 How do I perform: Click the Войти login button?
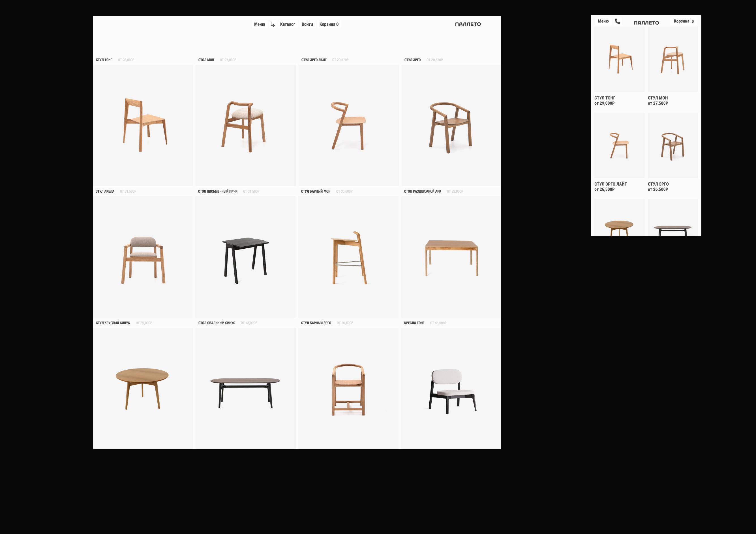coord(307,24)
